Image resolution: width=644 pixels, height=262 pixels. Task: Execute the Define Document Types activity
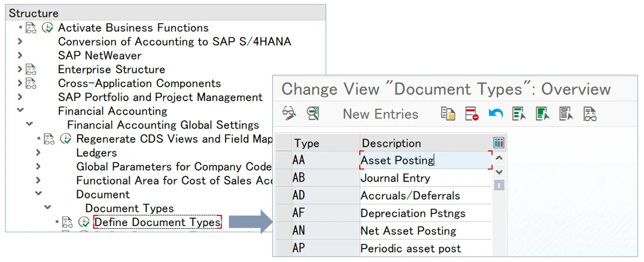point(84,222)
